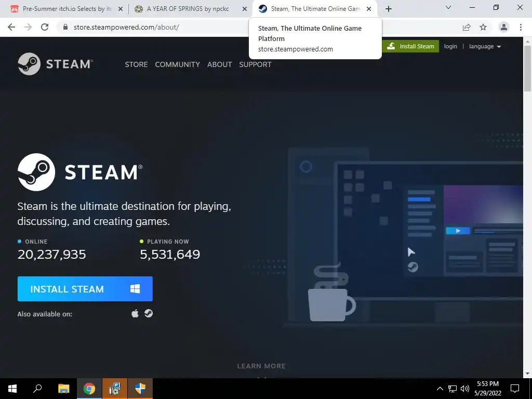Open the notification center icon

coord(515,389)
